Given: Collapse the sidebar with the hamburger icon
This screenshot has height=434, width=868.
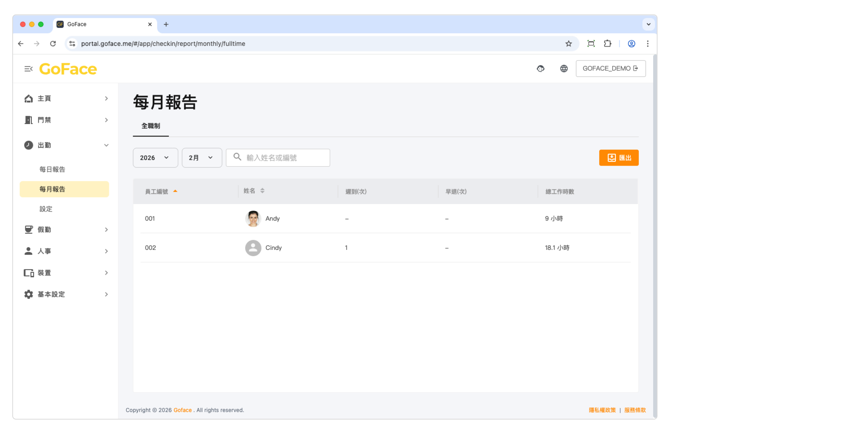Looking at the screenshot, I should tap(28, 69).
